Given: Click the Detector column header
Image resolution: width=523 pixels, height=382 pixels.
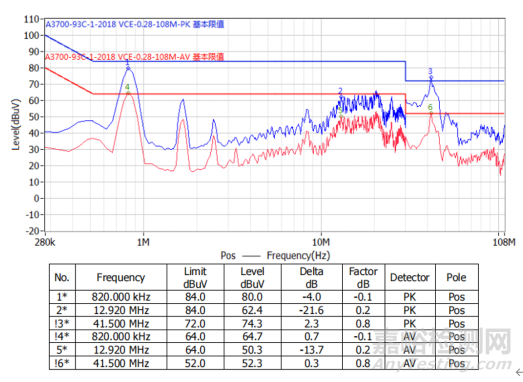Looking at the screenshot, I should pos(410,277).
